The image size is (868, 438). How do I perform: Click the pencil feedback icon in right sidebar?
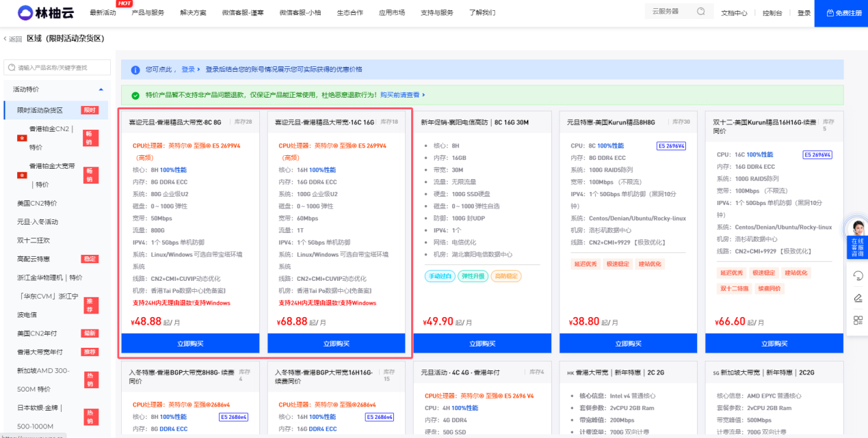[x=858, y=298]
